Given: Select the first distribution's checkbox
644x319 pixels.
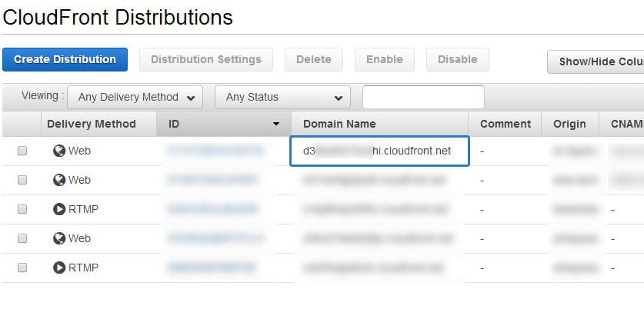Looking at the screenshot, I should [22, 151].
